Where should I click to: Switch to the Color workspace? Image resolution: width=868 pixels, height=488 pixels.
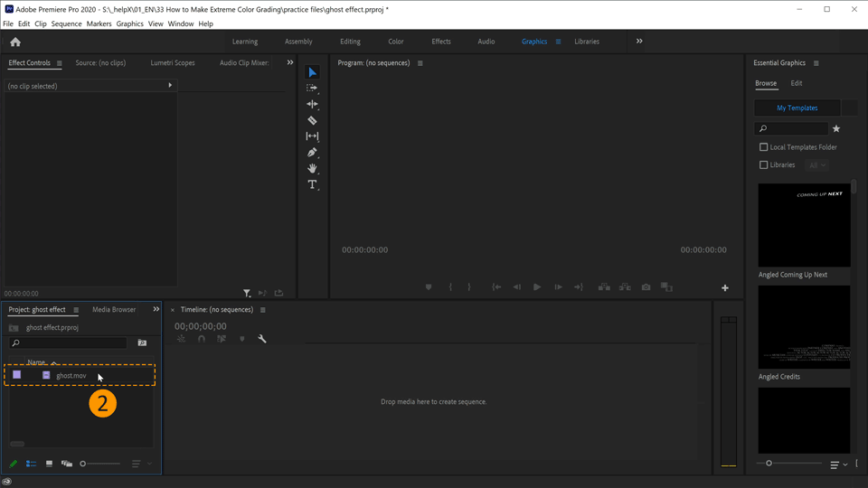click(x=396, y=42)
